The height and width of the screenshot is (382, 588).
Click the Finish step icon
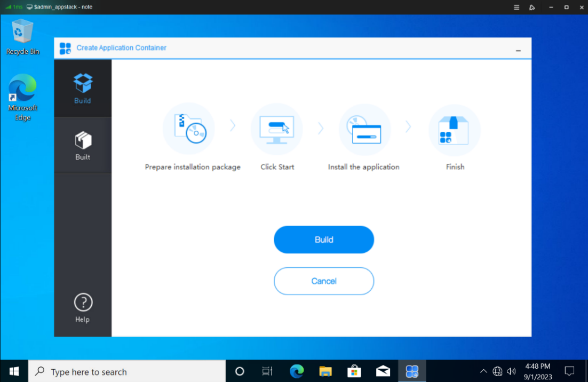pos(455,129)
